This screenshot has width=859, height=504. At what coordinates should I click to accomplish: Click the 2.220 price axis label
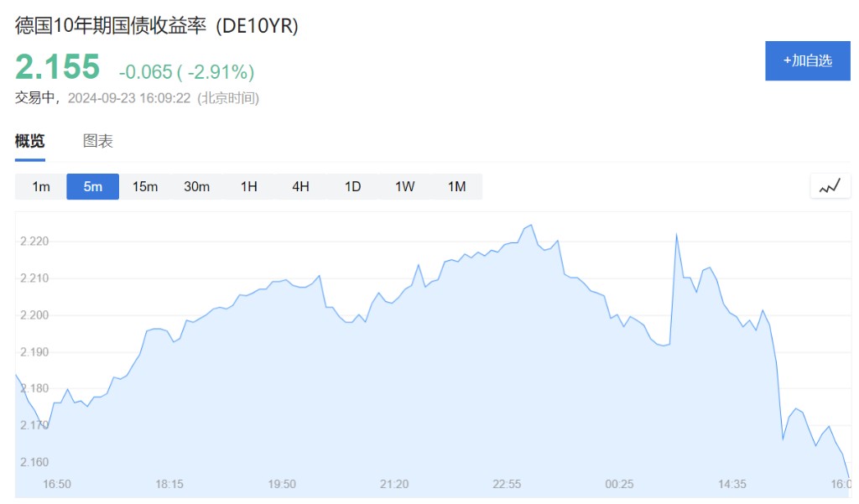[x=34, y=242]
